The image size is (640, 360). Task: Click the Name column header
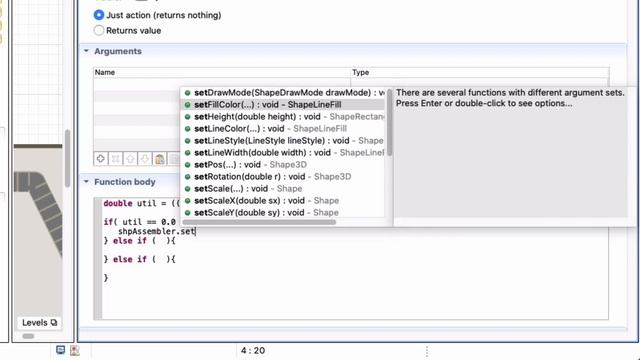222,72
